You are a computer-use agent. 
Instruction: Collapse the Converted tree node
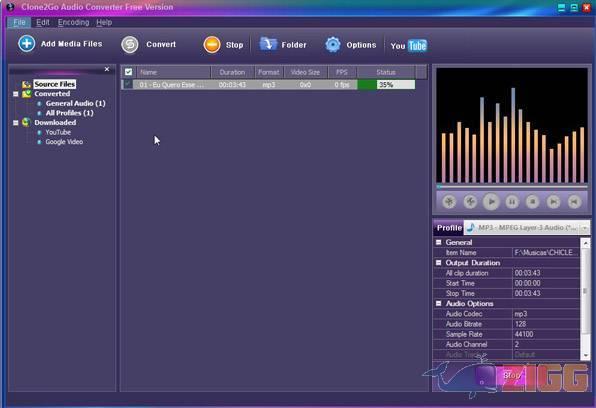pyautogui.click(x=16, y=94)
